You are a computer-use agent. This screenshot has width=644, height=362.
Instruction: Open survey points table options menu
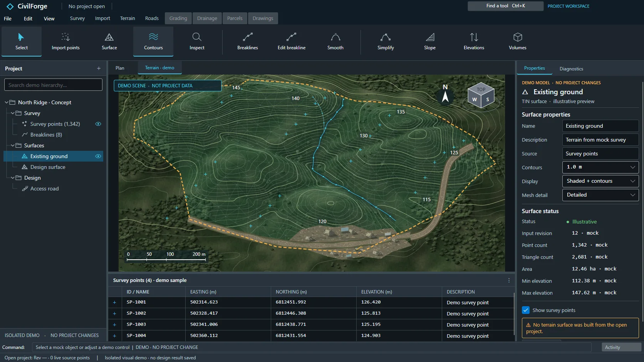[x=509, y=280]
